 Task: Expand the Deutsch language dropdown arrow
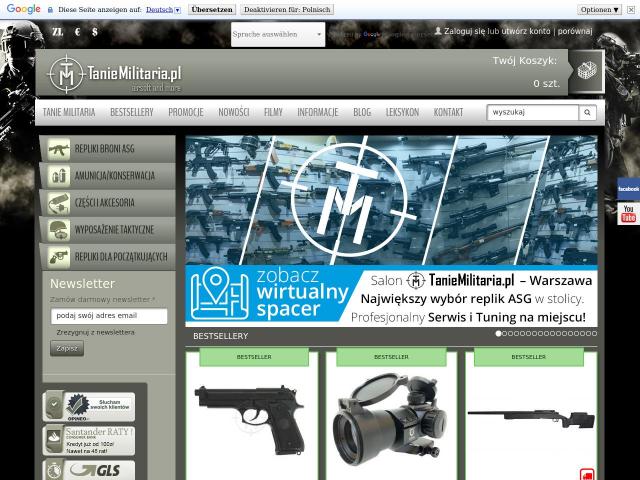click(178, 10)
